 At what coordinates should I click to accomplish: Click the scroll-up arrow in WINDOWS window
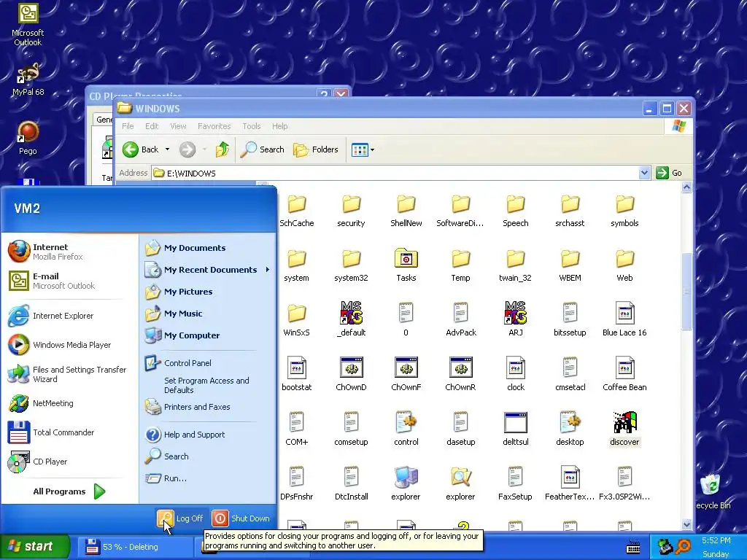click(x=686, y=187)
